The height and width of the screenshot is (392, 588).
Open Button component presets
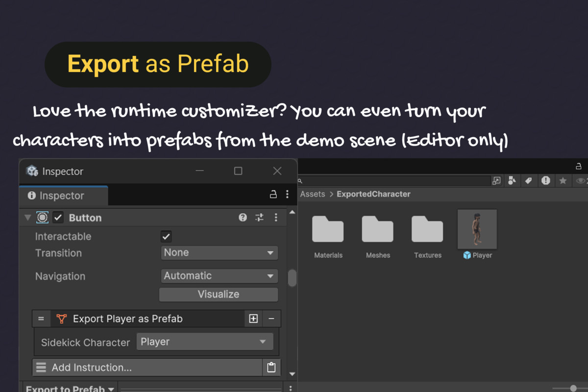(259, 217)
